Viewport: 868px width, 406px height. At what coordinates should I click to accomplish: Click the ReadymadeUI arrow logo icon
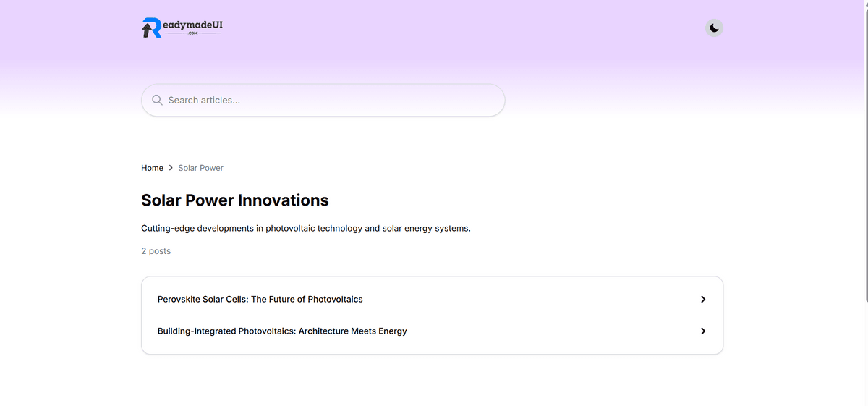tap(151, 28)
